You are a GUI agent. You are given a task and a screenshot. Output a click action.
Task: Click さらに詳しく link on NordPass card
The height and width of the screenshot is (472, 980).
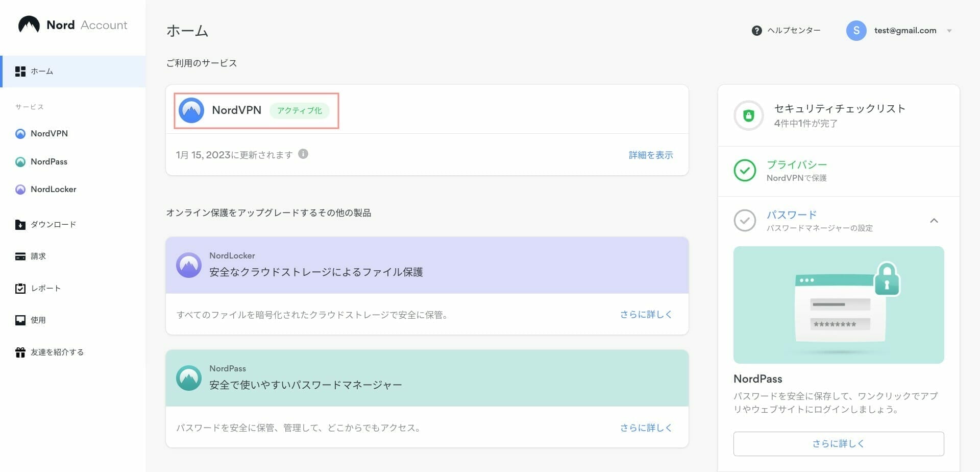pyautogui.click(x=646, y=428)
